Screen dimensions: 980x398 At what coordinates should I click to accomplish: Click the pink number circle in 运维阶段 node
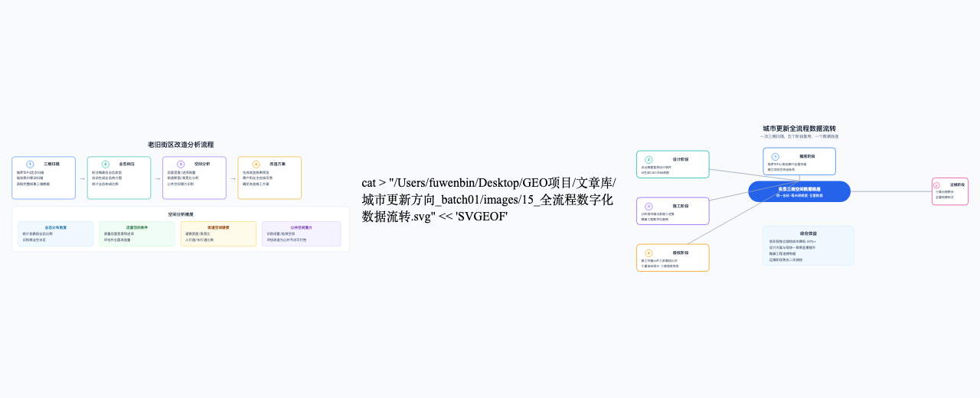(x=936, y=185)
